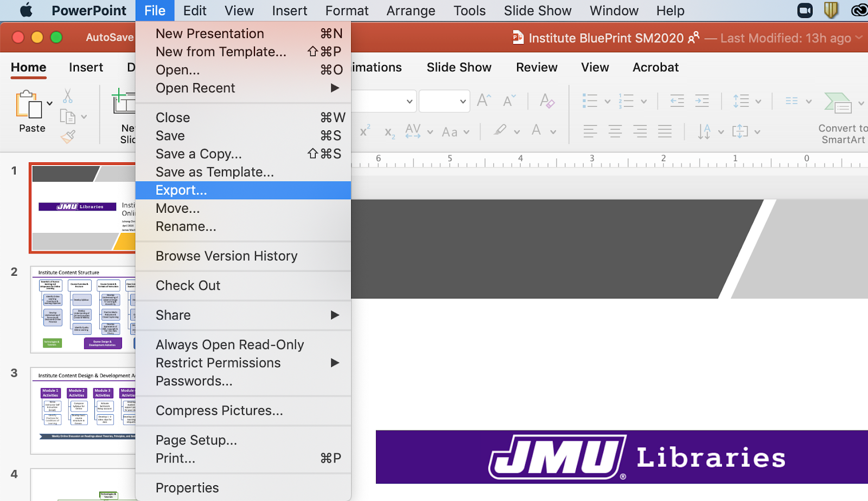The image size is (868, 501).
Task: Apply superscript formatting
Action: pos(365,131)
